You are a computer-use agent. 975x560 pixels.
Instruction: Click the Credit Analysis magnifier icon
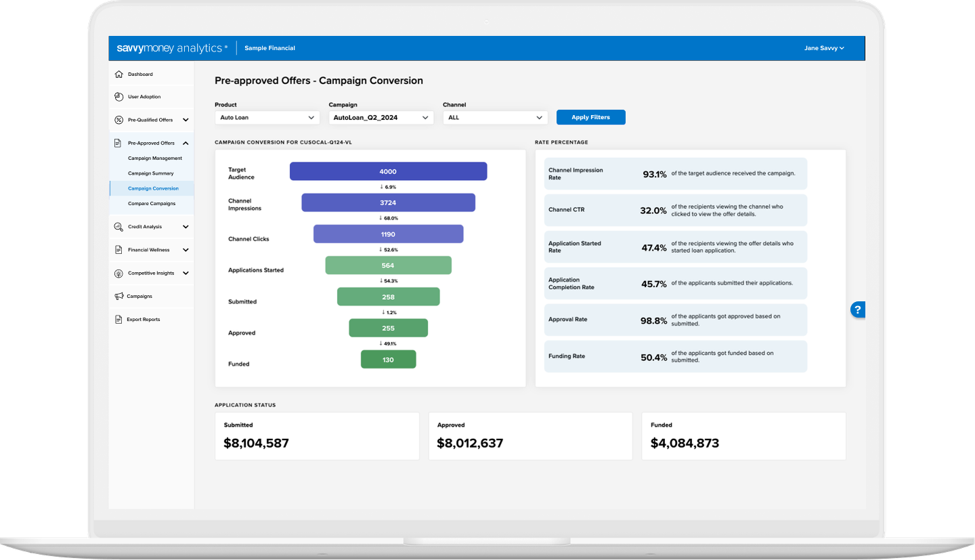[x=119, y=227]
